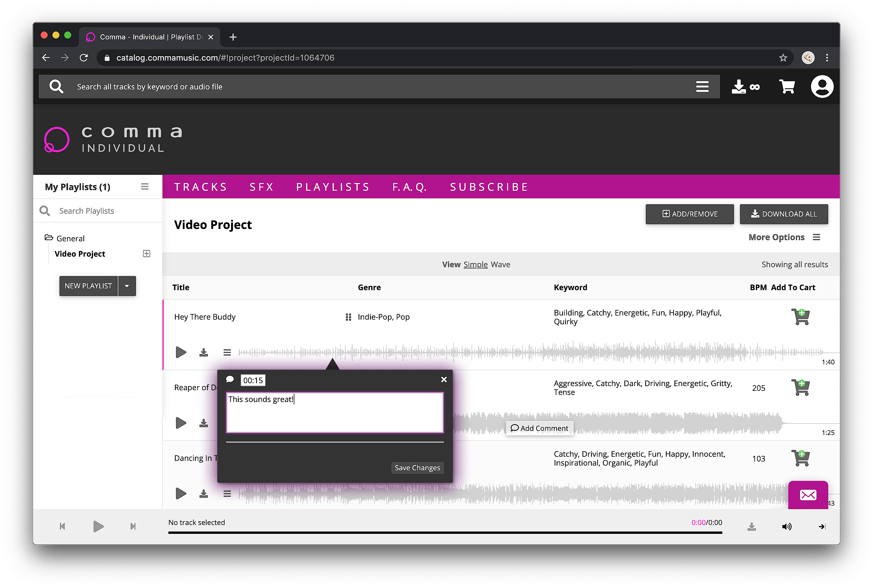
Task: Download the Reaper of track
Action: [x=204, y=423]
